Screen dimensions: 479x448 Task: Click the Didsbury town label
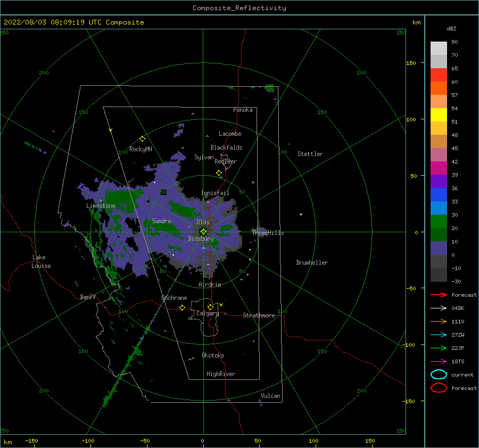(201, 239)
